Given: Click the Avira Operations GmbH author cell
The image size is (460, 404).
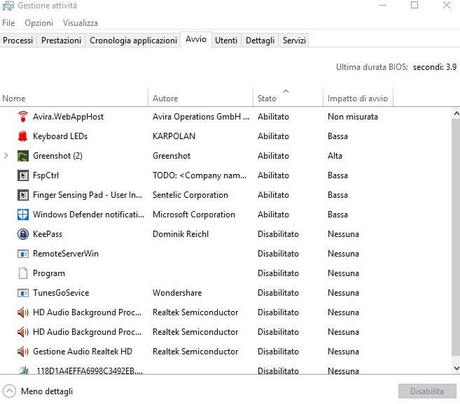Looking at the screenshot, I should click(x=201, y=117).
